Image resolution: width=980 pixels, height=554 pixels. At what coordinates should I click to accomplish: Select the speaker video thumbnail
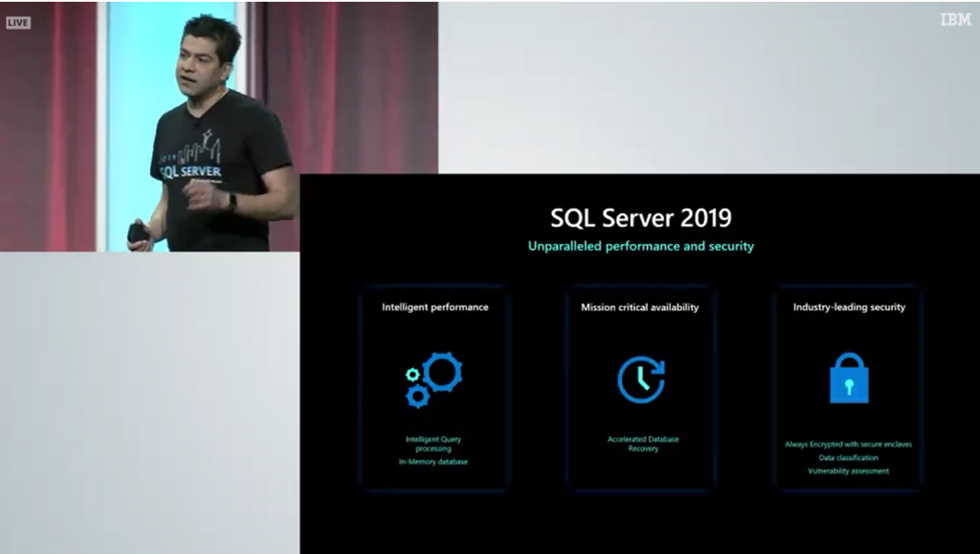[x=219, y=127]
